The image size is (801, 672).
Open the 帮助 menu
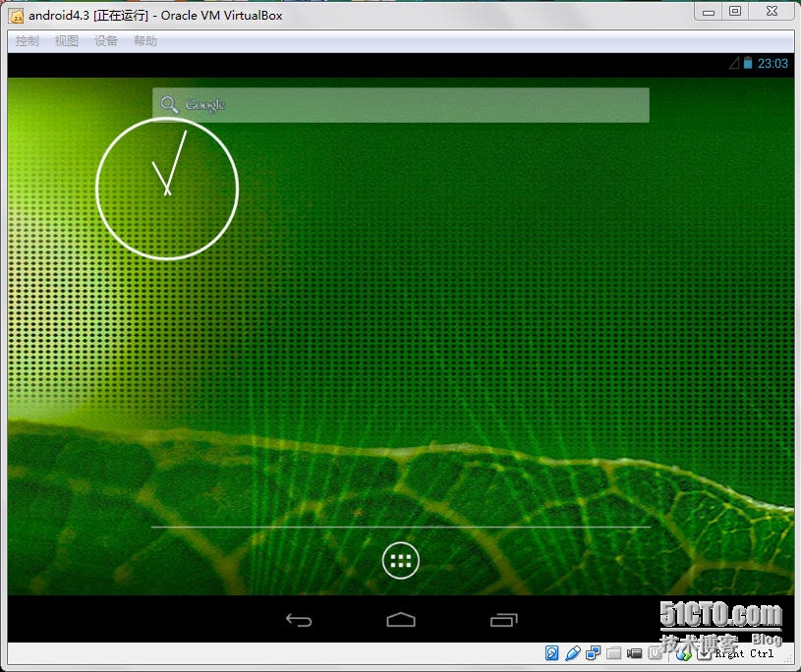tap(145, 41)
